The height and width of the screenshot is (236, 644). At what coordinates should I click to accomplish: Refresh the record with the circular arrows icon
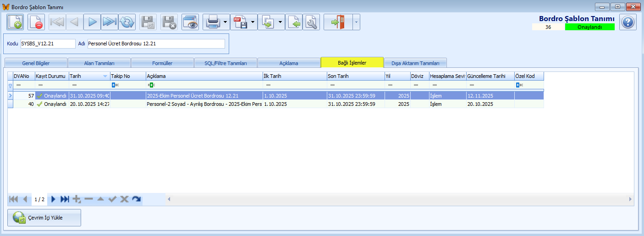[127, 22]
